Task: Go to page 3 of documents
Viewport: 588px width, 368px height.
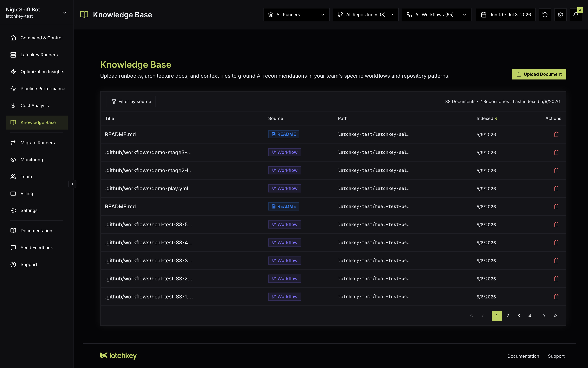Action: (519, 316)
